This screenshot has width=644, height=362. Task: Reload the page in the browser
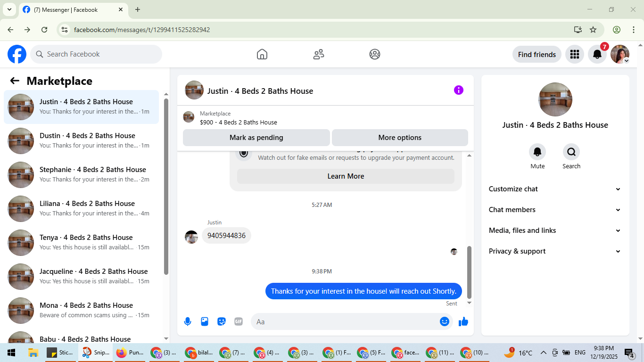pyautogui.click(x=44, y=30)
